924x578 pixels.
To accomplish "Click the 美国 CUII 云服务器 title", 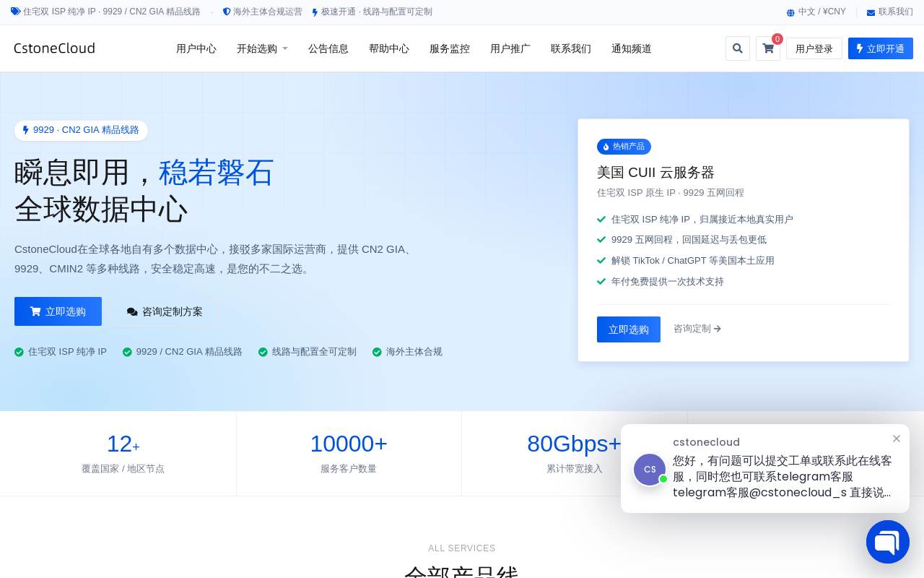I will click(655, 172).
